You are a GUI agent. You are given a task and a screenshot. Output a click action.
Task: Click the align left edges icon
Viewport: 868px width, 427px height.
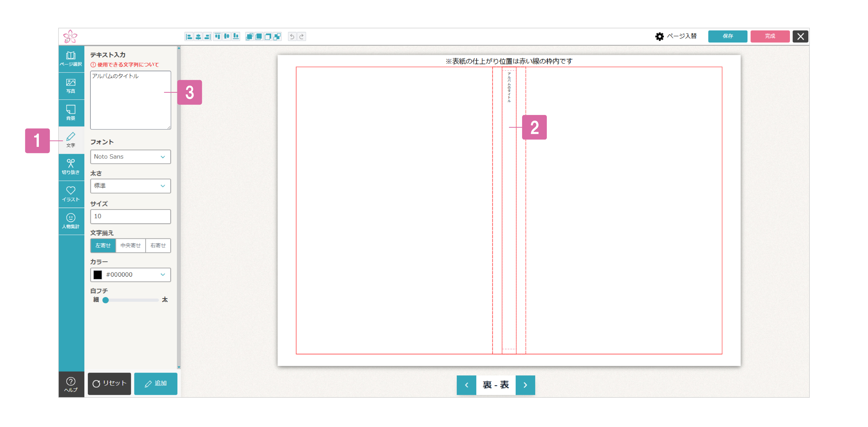pyautogui.click(x=189, y=36)
